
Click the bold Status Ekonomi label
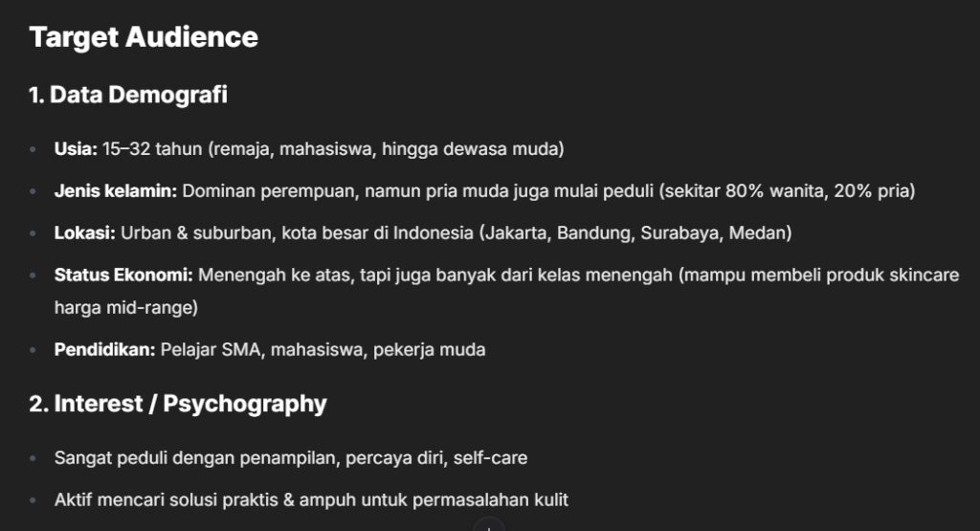(124, 275)
